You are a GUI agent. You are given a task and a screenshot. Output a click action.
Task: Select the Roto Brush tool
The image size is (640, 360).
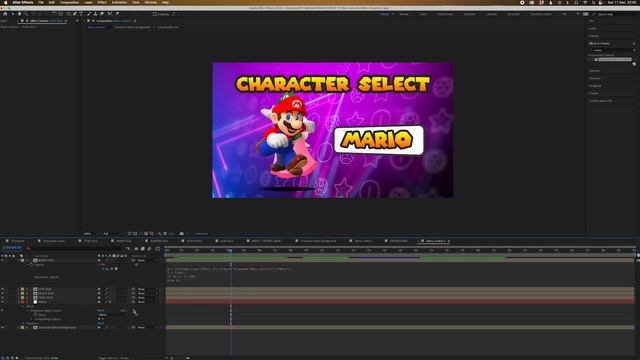pyautogui.click(x=110, y=14)
